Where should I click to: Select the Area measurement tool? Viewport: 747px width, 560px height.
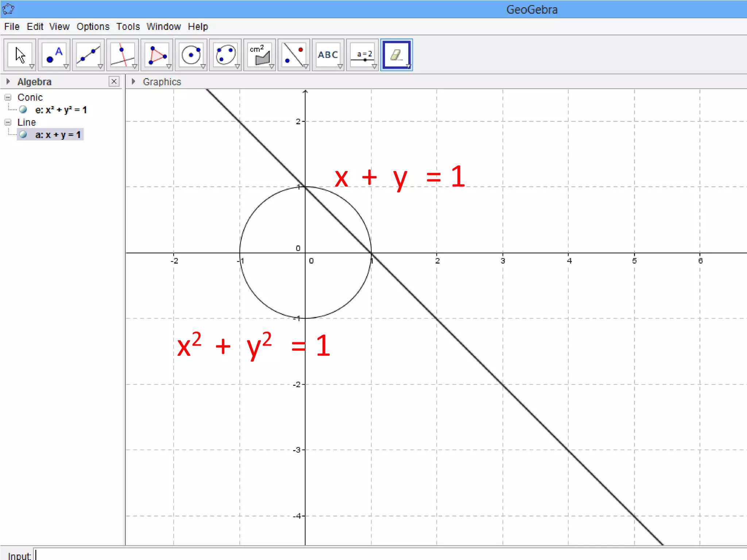[x=260, y=55]
